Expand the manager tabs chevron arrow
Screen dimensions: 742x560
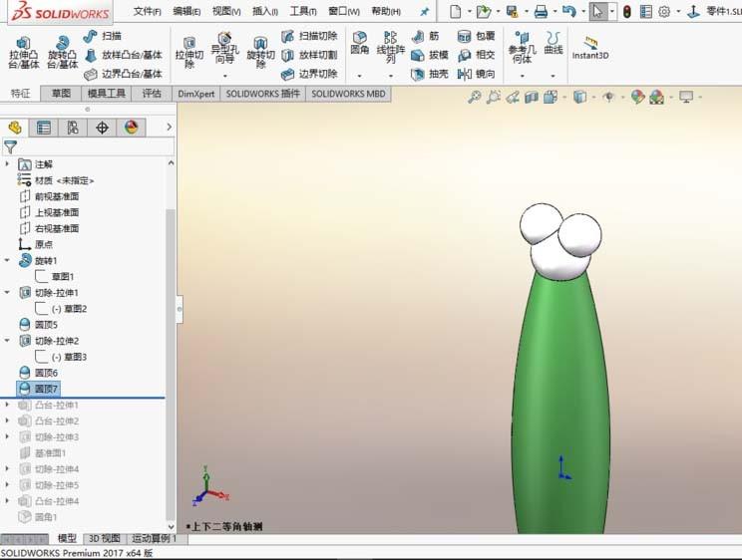click(169, 127)
